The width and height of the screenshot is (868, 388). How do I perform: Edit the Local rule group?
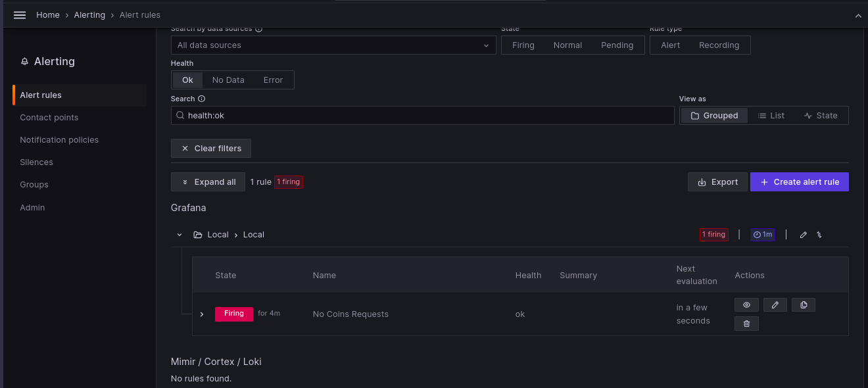click(x=803, y=235)
